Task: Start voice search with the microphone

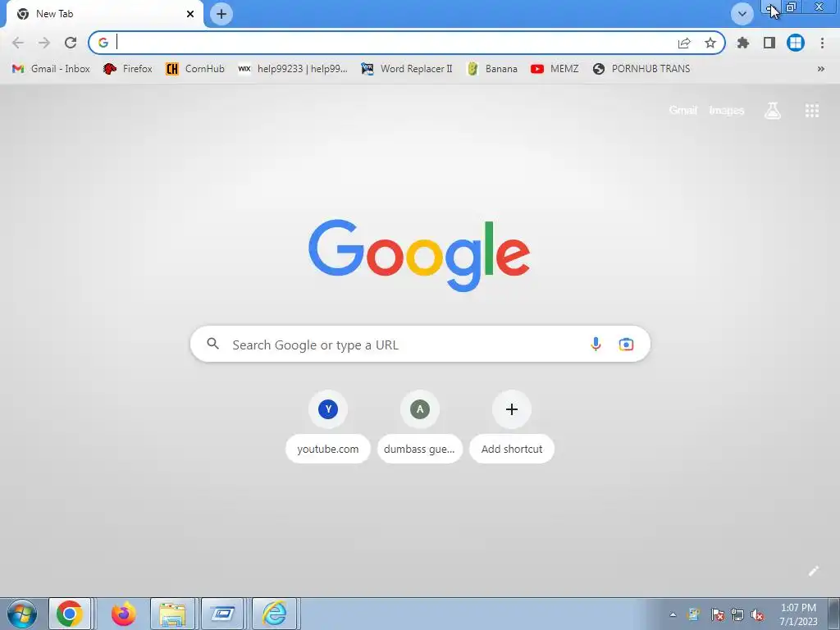Action: pyautogui.click(x=596, y=344)
